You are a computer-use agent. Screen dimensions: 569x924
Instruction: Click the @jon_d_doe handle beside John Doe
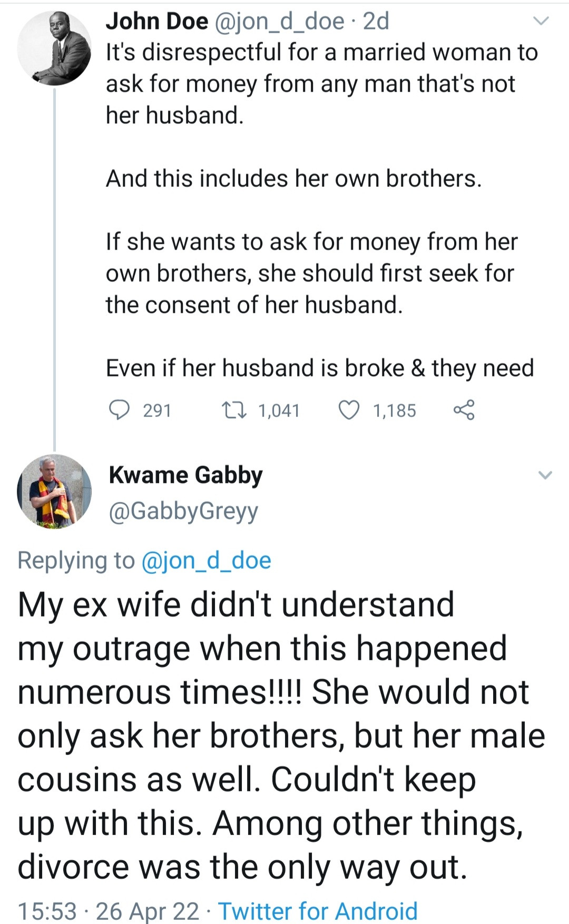[x=279, y=21]
